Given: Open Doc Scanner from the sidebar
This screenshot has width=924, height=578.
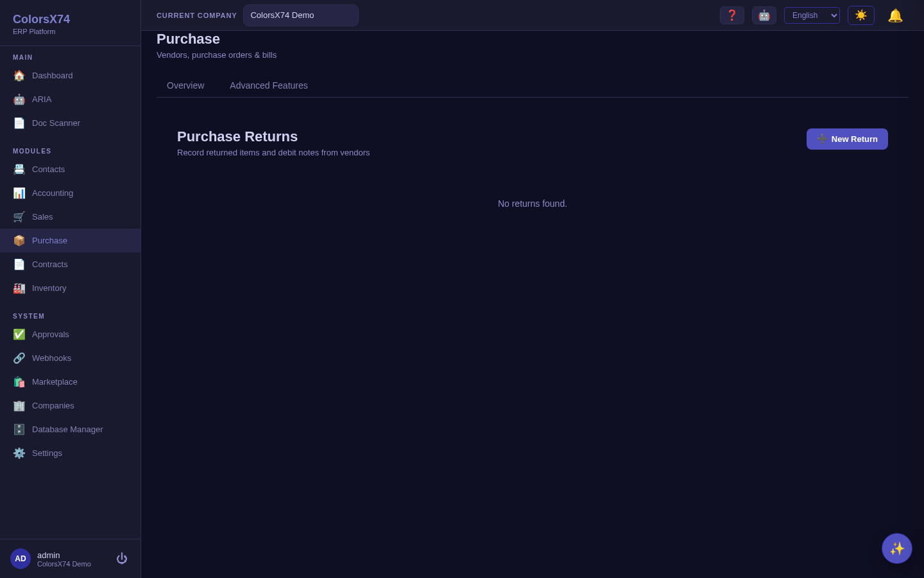Looking at the screenshot, I should (70, 123).
